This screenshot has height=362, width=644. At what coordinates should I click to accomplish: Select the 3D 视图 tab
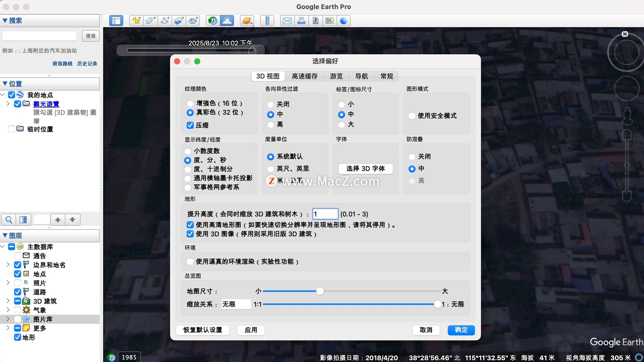click(268, 76)
